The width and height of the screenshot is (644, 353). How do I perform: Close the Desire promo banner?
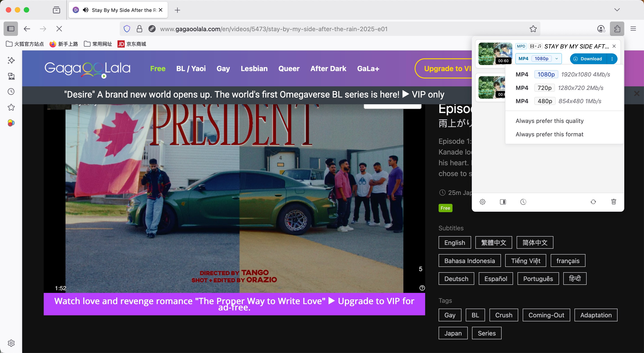(637, 94)
